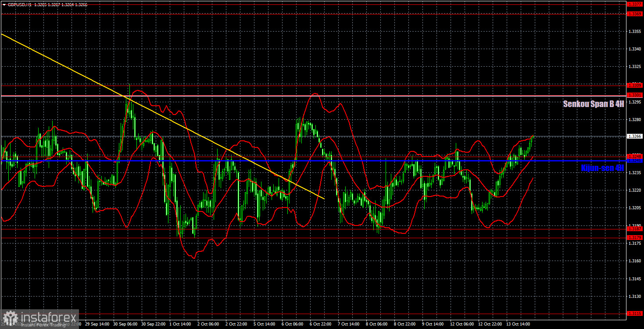The image size is (644, 329).
Task: Click the 29 Sep 14:00 time label
Action: (x=96, y=324)
